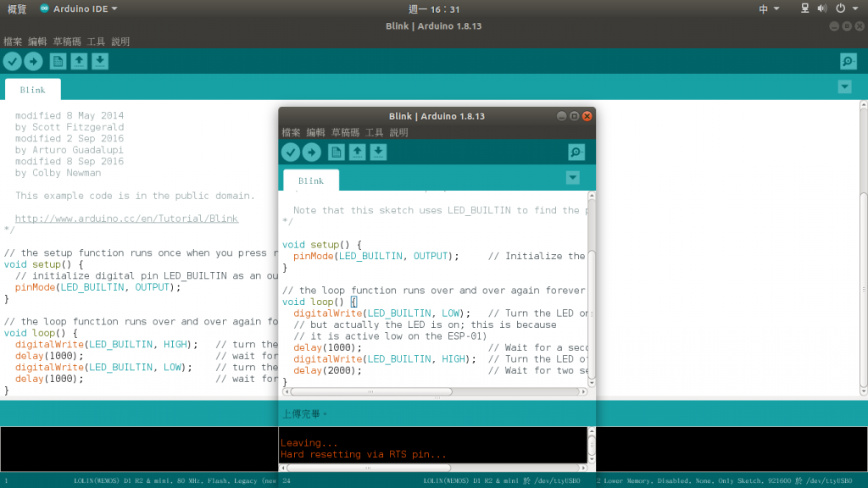
Task: Click 上傳完畢 status message in front window
Action: [305, 413]
